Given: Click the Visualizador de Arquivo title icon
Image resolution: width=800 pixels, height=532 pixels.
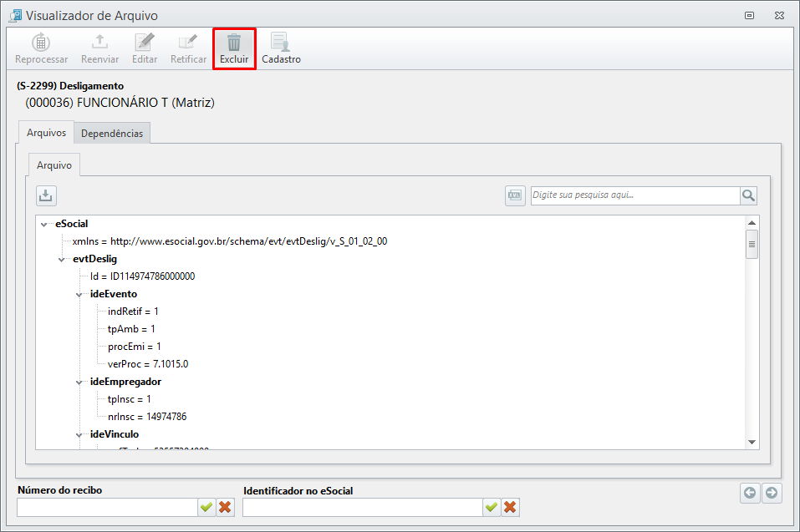Looking at the screenshot, I should click(15, 16).
